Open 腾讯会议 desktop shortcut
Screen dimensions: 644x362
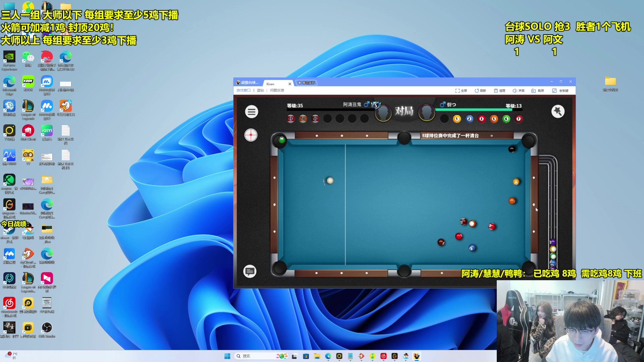[x=9, y=256]
